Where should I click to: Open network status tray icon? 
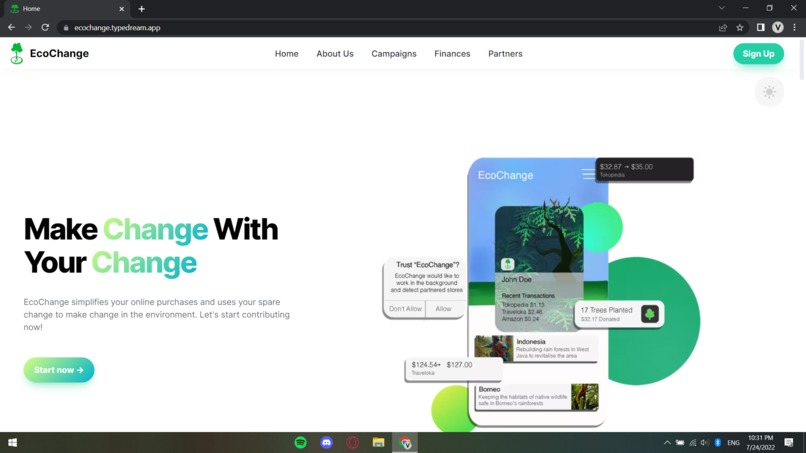pyautogui.click(x=692, y=442)
